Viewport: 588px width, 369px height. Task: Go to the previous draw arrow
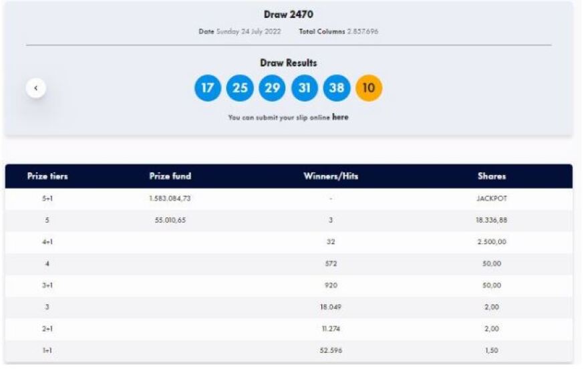36,88
